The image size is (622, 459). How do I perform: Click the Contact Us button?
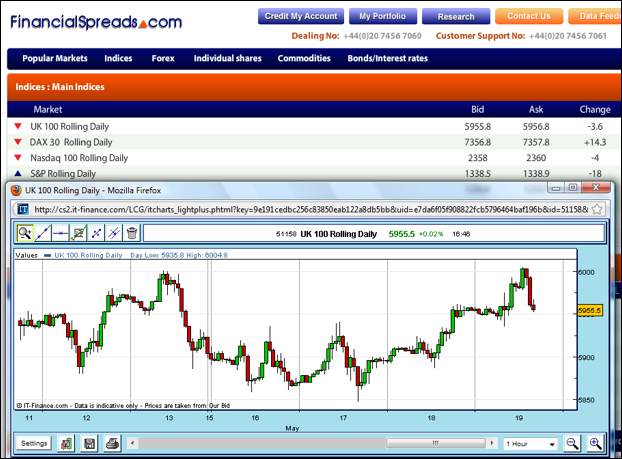click(x=529, y=16)
